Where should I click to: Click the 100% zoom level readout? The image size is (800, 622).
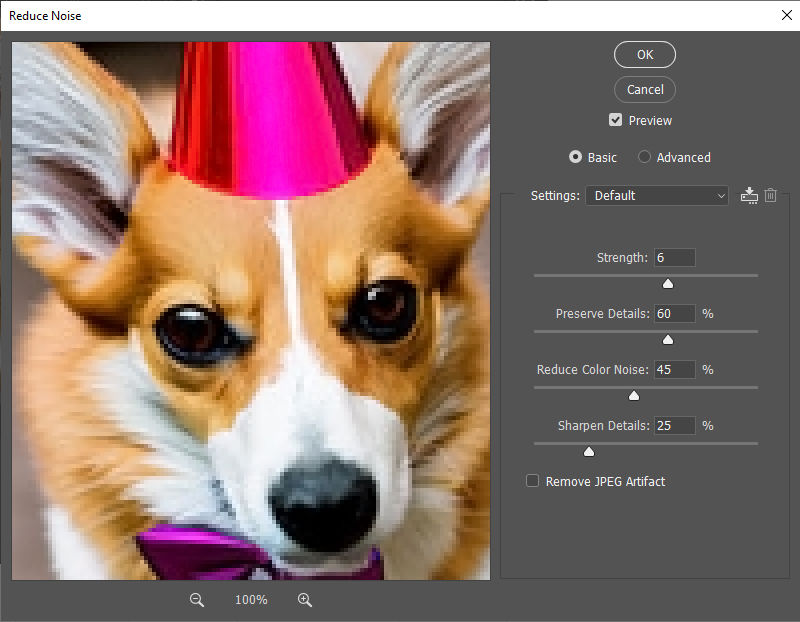(x=251, y=600)
